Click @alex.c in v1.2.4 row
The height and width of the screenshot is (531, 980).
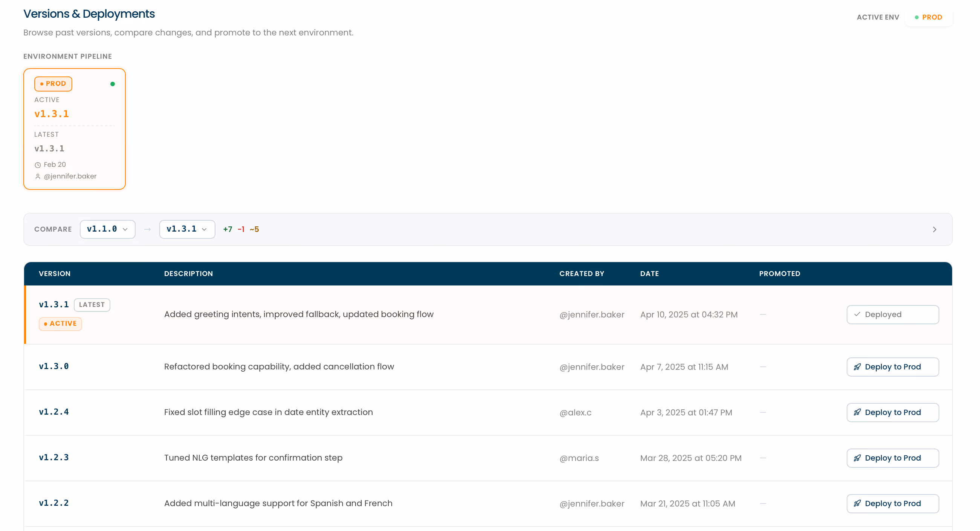click(575, 412)
